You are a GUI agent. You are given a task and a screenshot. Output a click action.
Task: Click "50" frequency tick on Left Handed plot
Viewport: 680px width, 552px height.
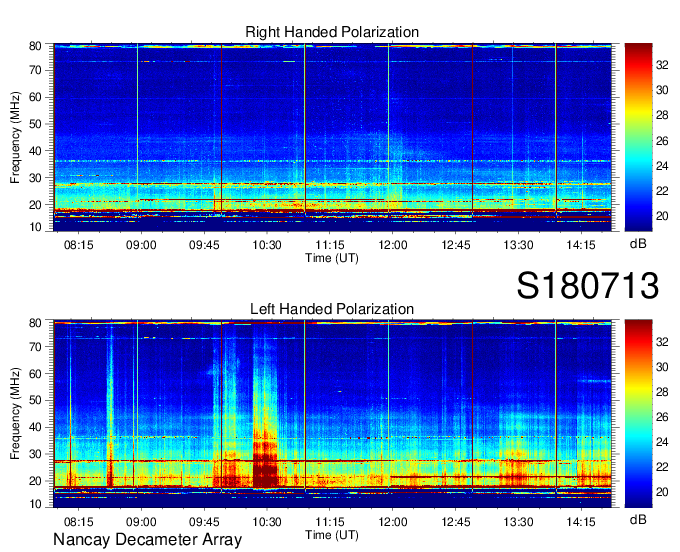[x=35, y=400]
